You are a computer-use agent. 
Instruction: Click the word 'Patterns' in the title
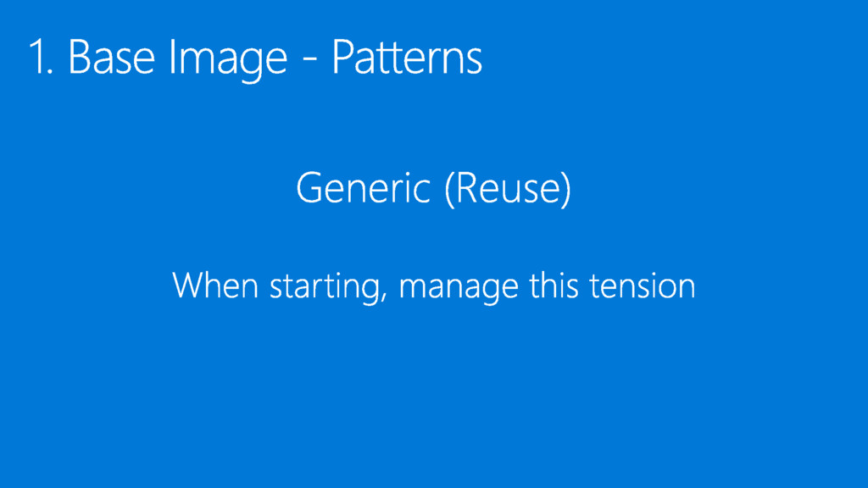[x=407, y=57]
